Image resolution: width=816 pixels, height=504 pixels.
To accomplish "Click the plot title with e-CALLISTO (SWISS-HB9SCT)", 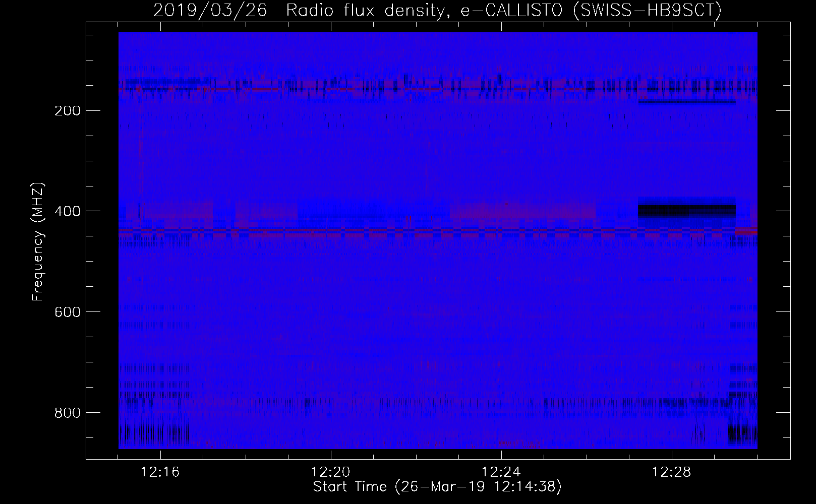I will click(x=437, y=10).
